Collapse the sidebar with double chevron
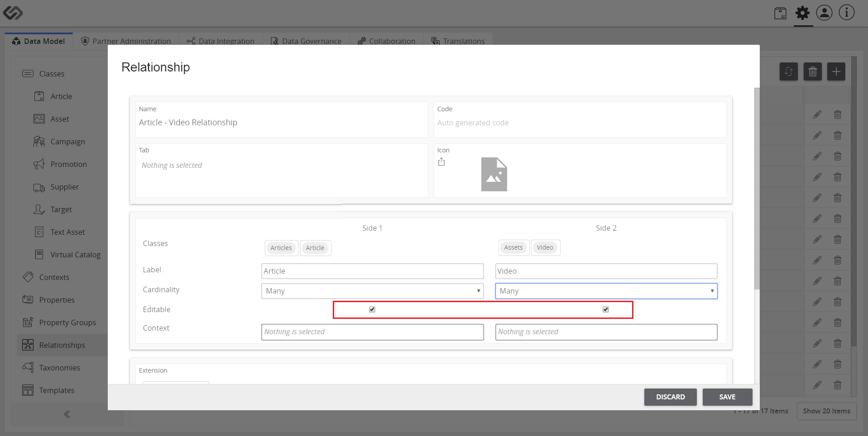868x436 pixels. (67, 414)
